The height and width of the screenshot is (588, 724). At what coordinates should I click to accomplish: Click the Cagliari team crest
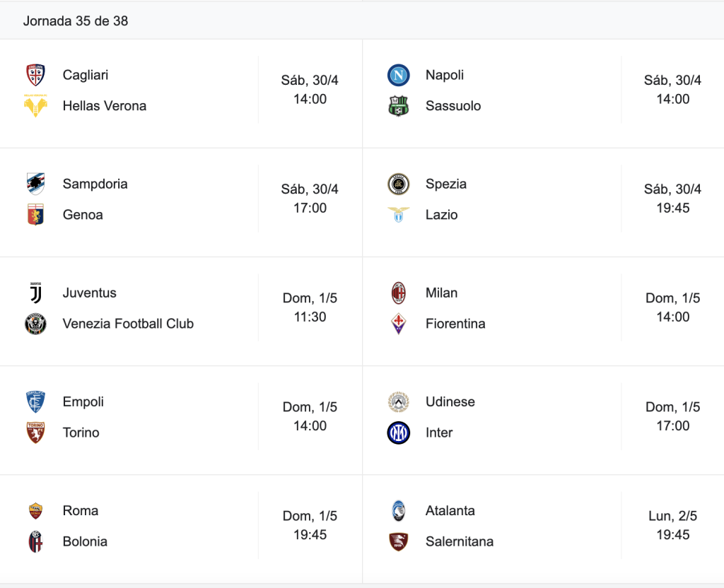coord(35,75)
